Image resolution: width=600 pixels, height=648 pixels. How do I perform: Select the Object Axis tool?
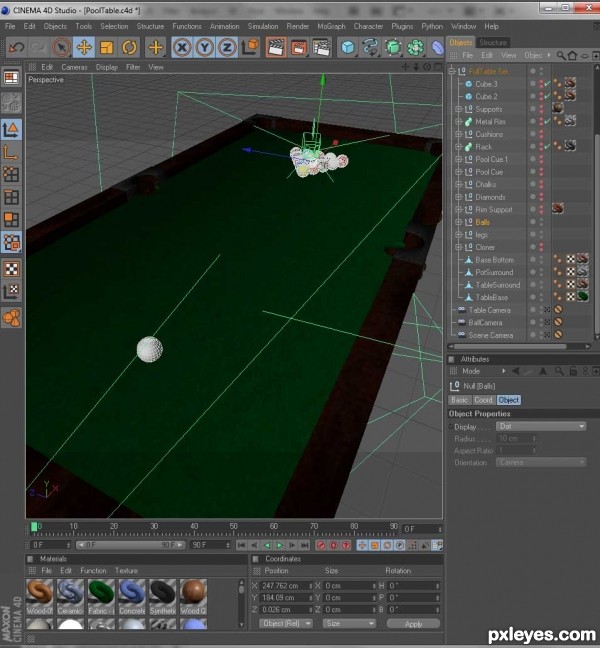click(11, 152)
